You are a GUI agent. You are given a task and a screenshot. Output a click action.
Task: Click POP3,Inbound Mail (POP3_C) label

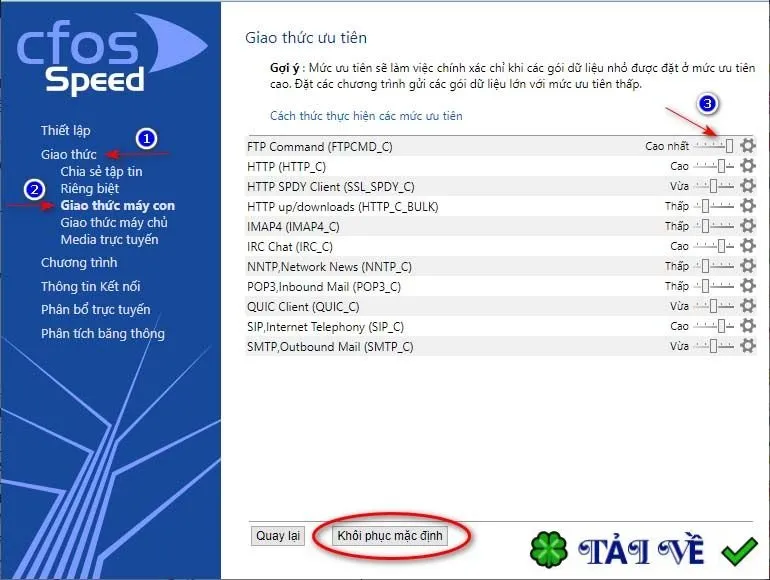tap(324, 287)
